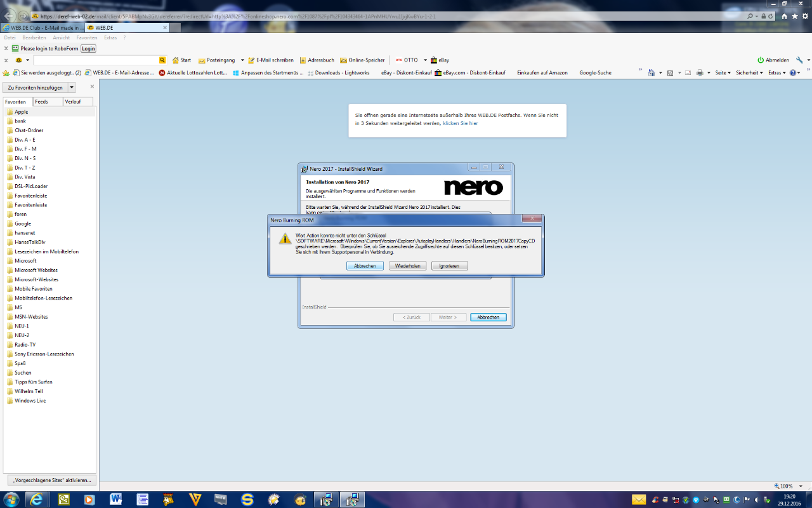The height and width of the screenshot is (508, 812).
Task: Click the print icon in the command bar
Action: (x=699, y=72)
